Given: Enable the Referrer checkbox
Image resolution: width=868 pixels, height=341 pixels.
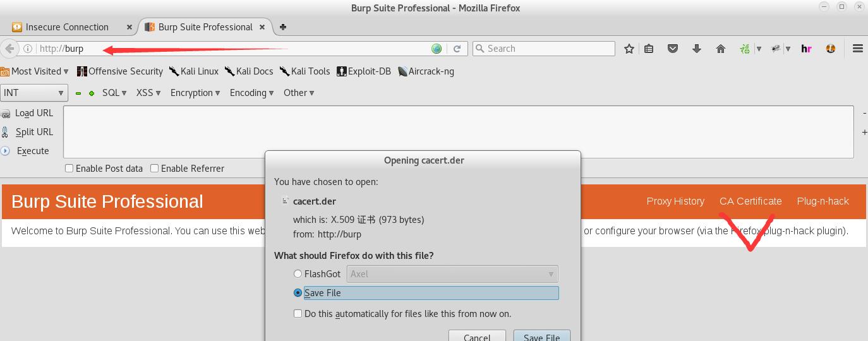Looking at the screenshot, I should [x=154, y=169].
